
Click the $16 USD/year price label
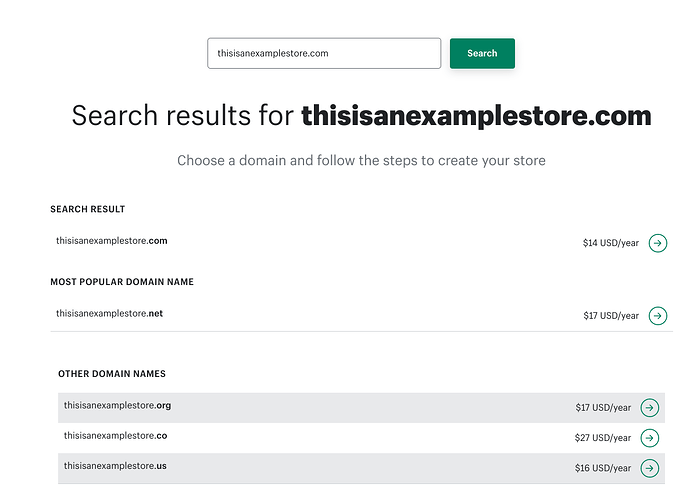pos(603,467)
